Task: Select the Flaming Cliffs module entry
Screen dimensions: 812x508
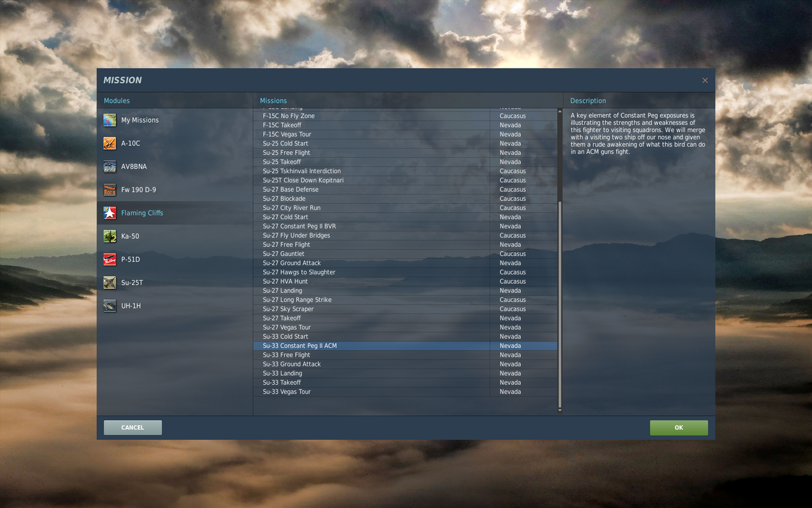Action: (141, 213)
